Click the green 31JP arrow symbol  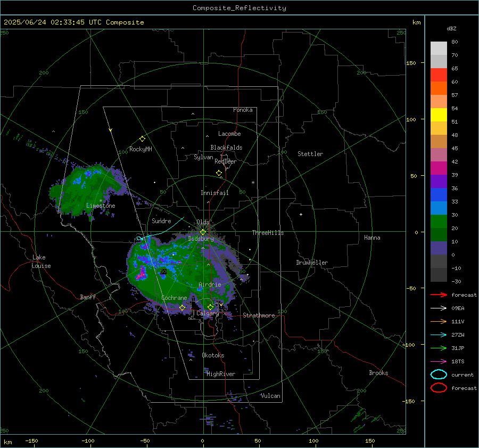coord(439,348)
